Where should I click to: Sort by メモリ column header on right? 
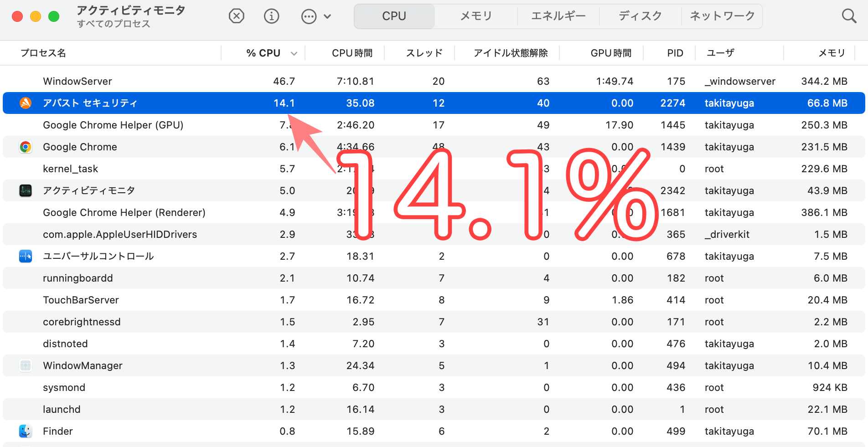832,53
